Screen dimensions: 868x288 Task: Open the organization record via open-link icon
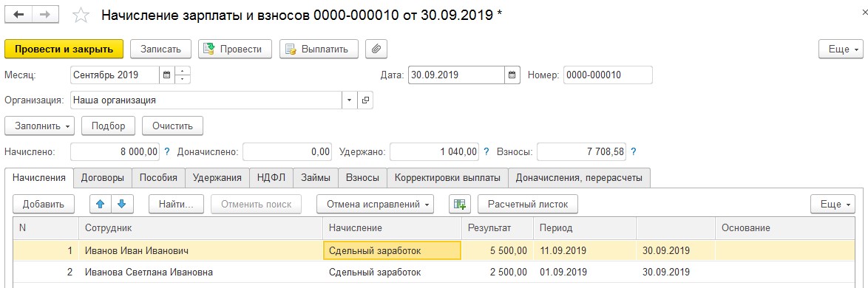pos(365,100)
